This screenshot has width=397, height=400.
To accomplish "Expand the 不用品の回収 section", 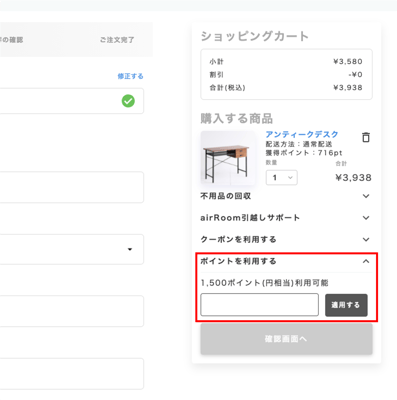I will coord(286,196).
